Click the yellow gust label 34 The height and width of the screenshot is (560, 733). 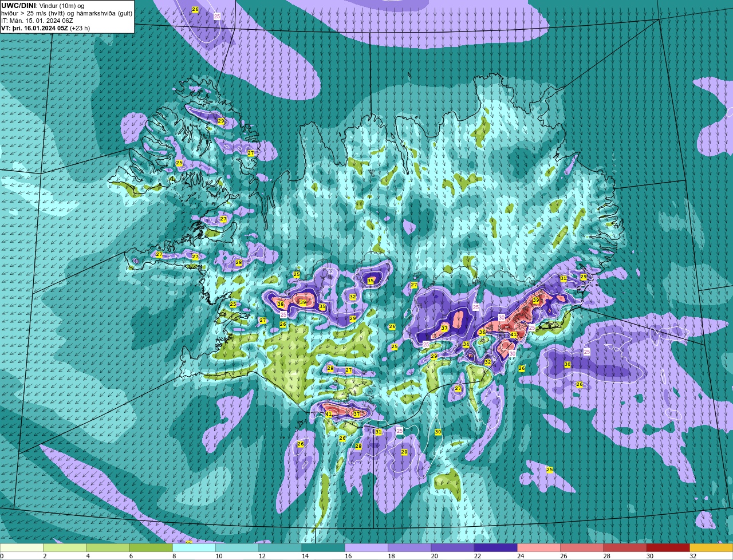click(466, 345)
